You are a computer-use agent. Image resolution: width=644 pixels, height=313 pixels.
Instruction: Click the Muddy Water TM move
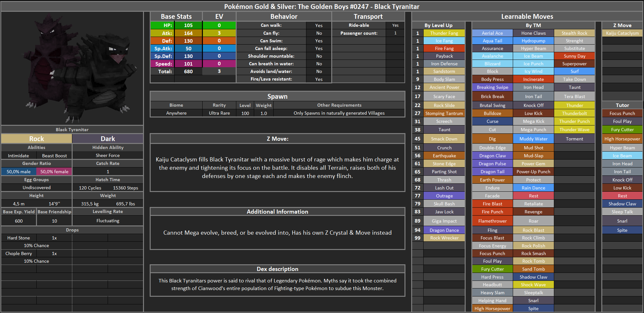[533, 139]
